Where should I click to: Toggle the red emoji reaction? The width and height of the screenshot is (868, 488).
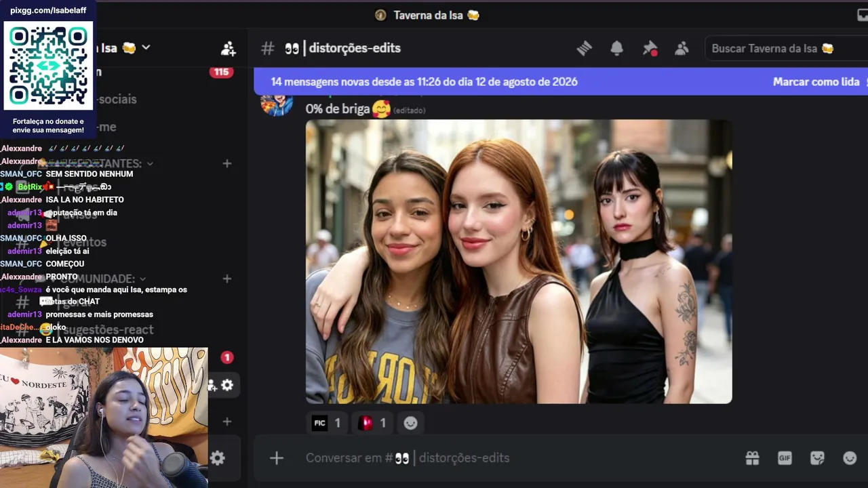[x=372, y=423]
